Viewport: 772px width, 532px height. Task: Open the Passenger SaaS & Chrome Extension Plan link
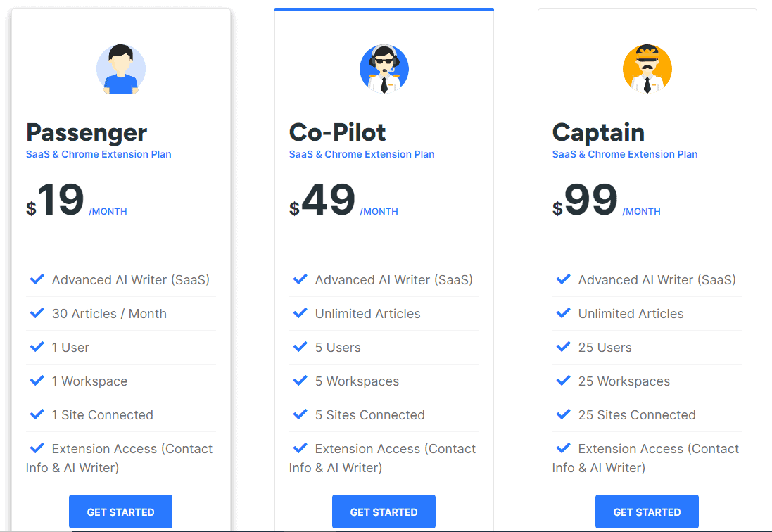point(99,154)
